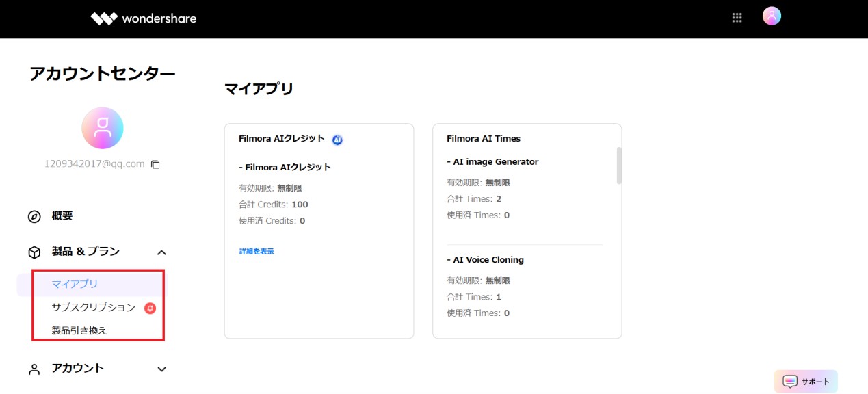Click the person icon beside アカウント
The width and height of the screenshot is (868, 394).
click(x=34, y=369)
